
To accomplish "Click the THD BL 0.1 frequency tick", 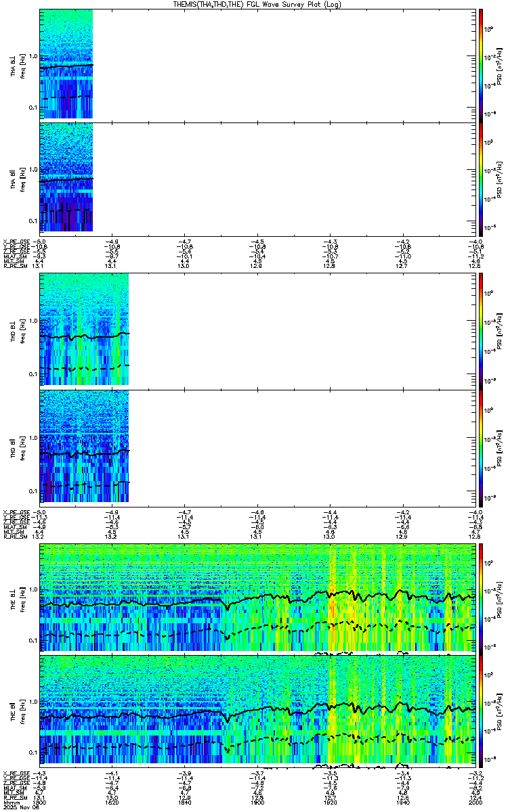I will (33, 374).
